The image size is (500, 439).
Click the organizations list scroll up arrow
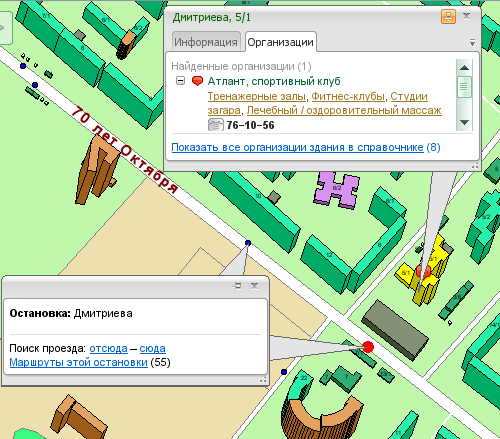click(x=464, y=68)
